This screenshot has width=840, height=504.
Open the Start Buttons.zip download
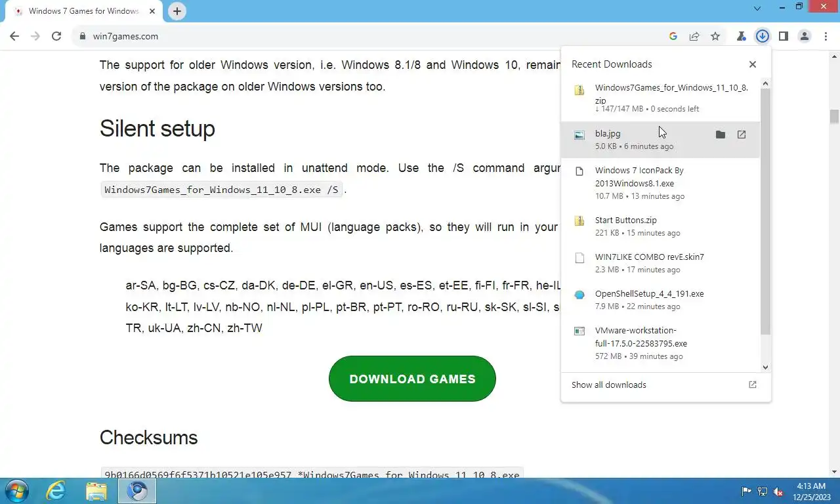660,226
